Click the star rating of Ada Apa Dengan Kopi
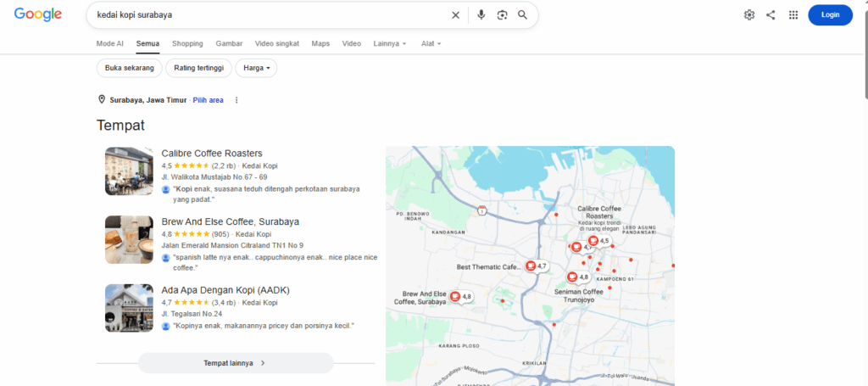Screen dimensions: 868x386 pos(192,303)
